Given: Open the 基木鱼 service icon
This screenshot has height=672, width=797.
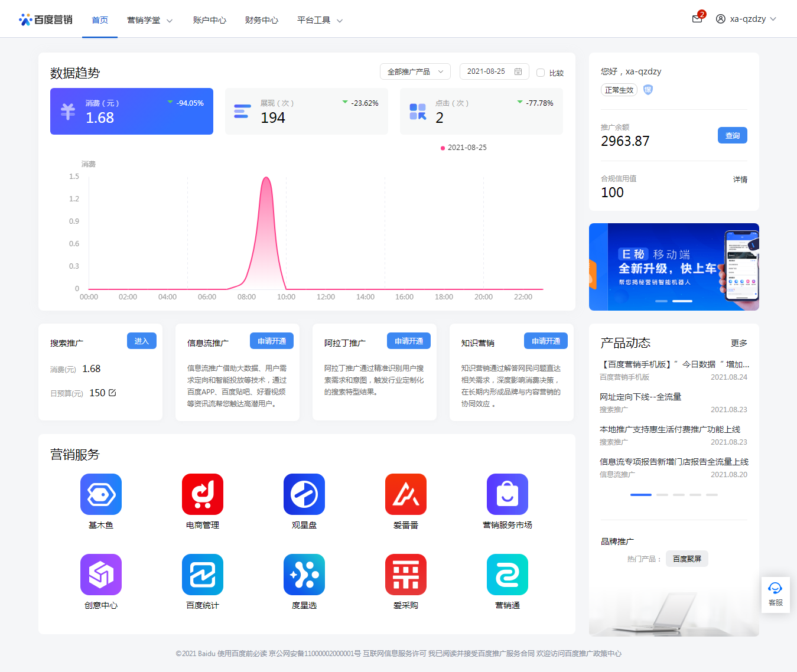Looking at the screenshot, I should (101, 494).
